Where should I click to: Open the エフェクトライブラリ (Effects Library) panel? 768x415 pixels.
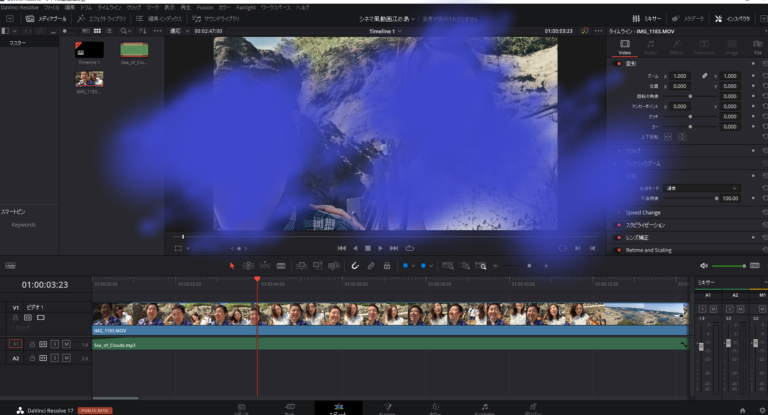(101, 19)
